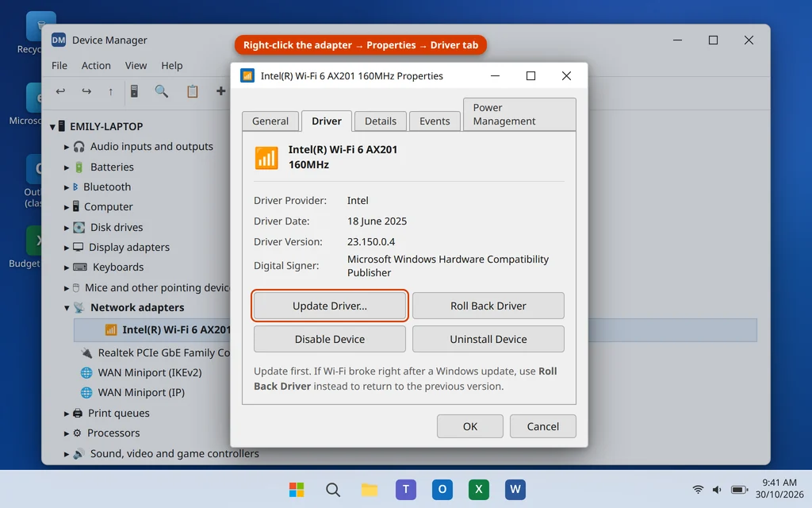Open the Windows Start button
The width and height of the screenshot is (812, 508).
point(297,489)
